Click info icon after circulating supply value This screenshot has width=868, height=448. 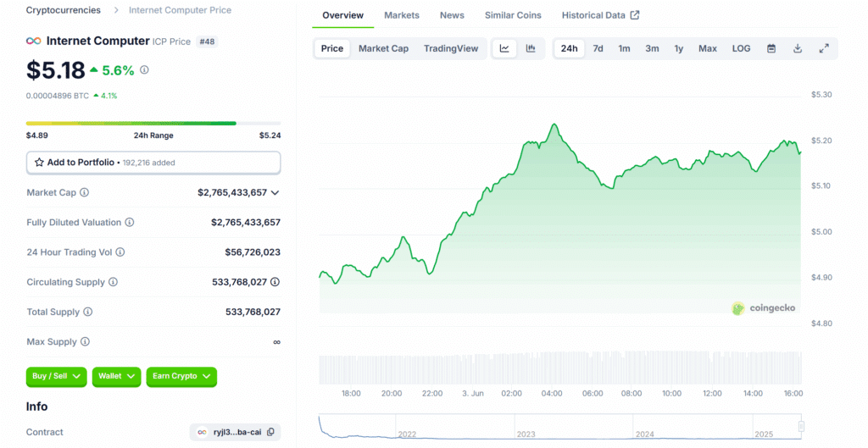(x=275, y=282)
